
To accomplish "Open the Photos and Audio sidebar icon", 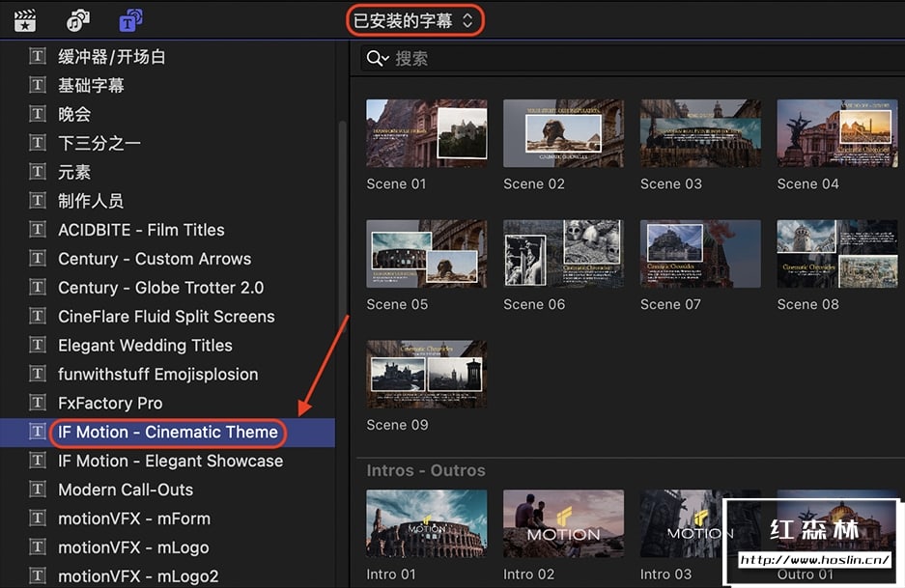I will click(x=78, y=21).
